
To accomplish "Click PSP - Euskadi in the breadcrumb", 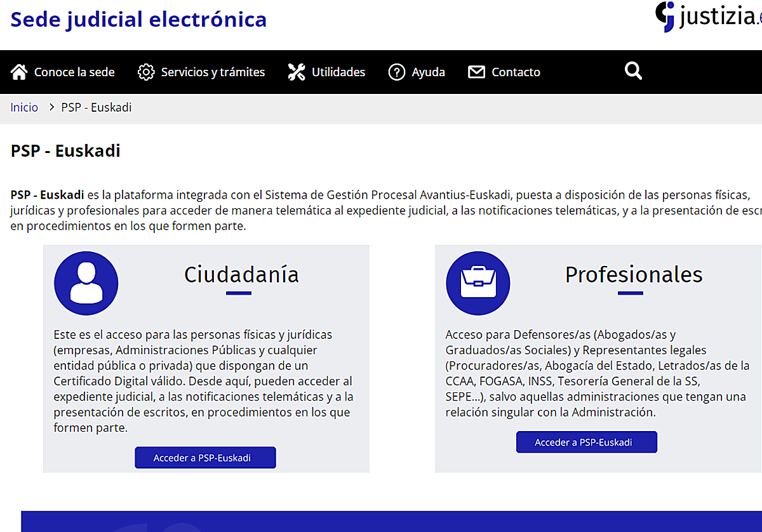I will click(96, 107).
